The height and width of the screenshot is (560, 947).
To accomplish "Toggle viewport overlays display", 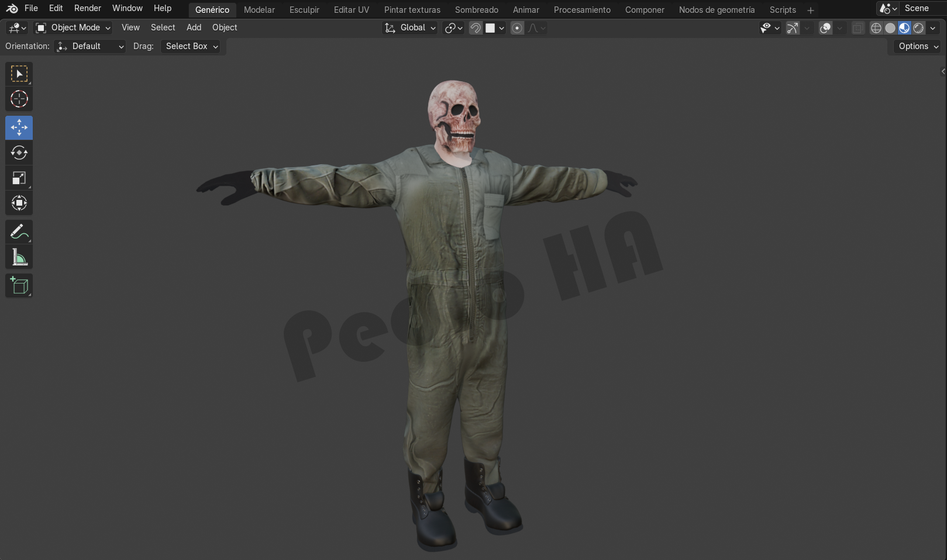I will [825, 28].
